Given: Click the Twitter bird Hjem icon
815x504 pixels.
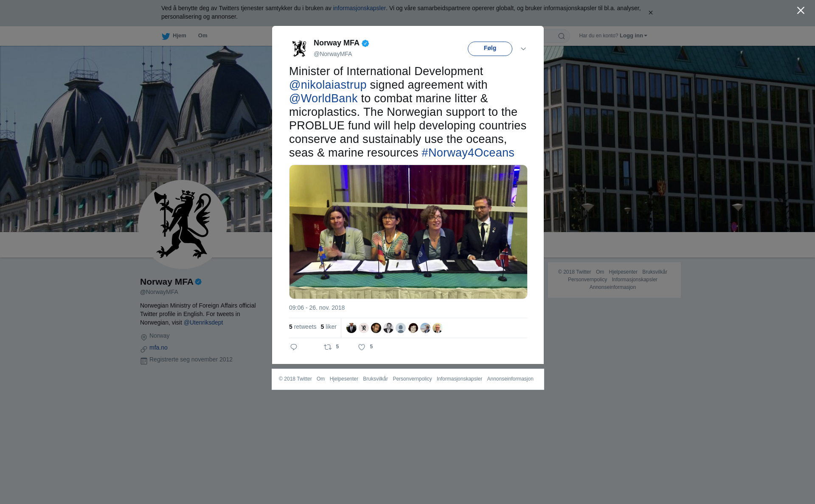Looking at the screenshot, I should 166,36.
